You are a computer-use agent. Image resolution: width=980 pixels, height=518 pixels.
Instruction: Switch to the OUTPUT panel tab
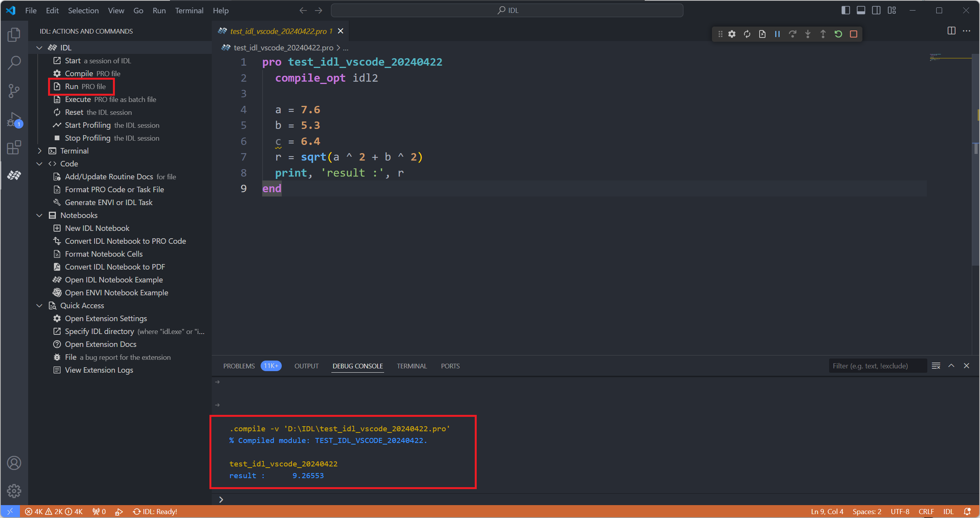(x=306, y=366)
